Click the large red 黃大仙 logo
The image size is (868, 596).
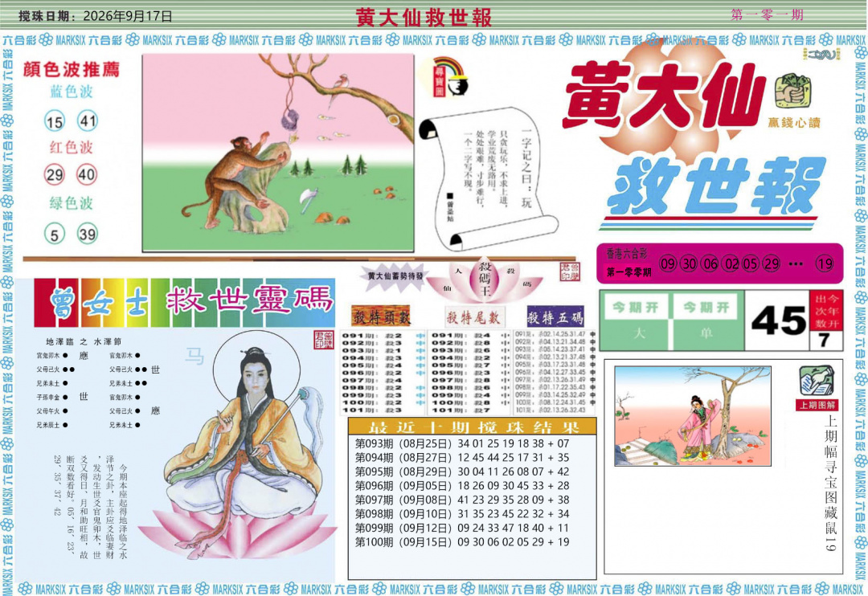pyautogui.click(x=665, y=95)
